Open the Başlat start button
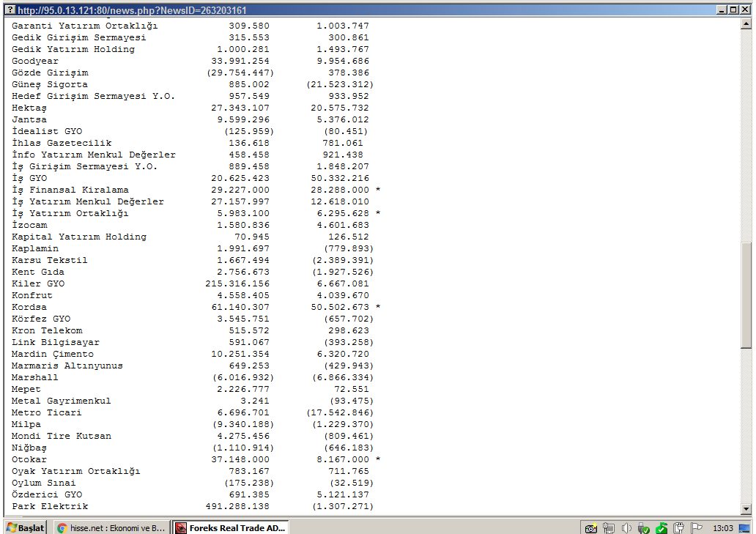 click(x=26, y=527)
